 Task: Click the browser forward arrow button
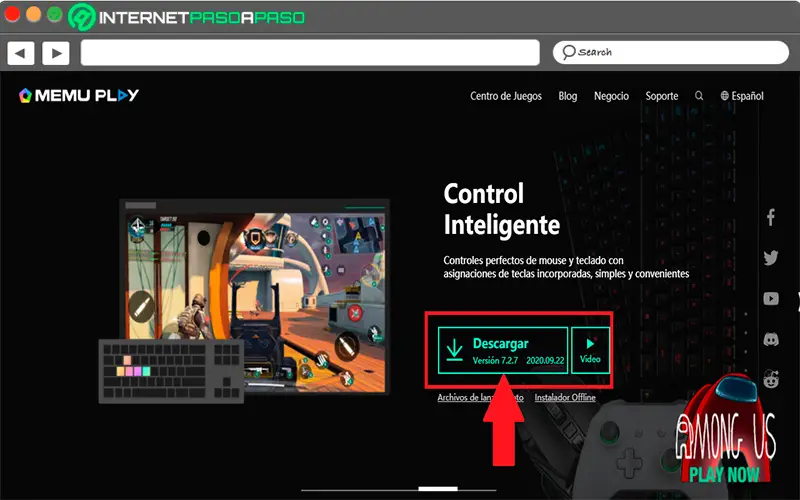pos(56,53)
